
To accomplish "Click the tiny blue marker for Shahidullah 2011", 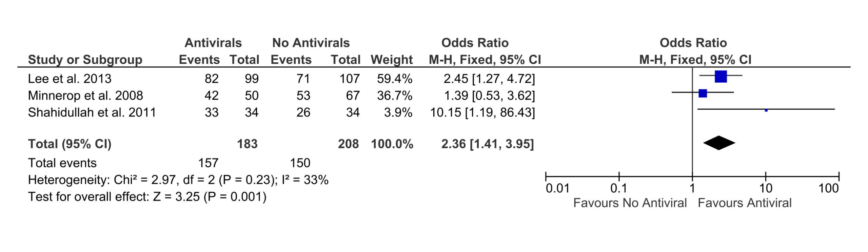I will tap(766, 110).
